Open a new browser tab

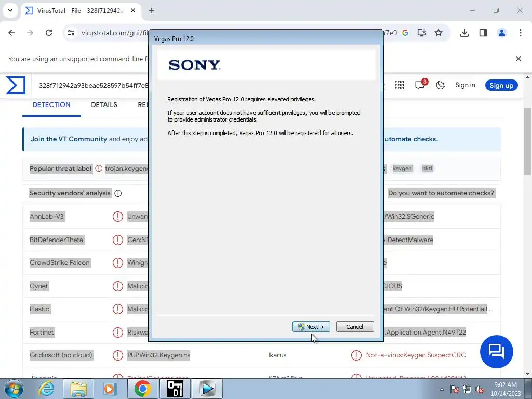(152, 10)
